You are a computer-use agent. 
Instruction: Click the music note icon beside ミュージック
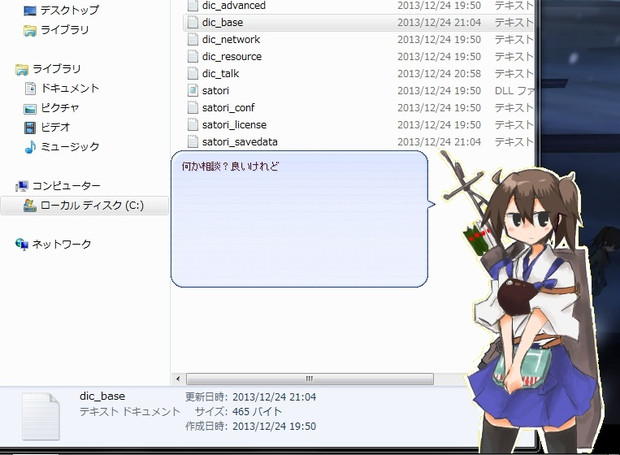(30, 147)
